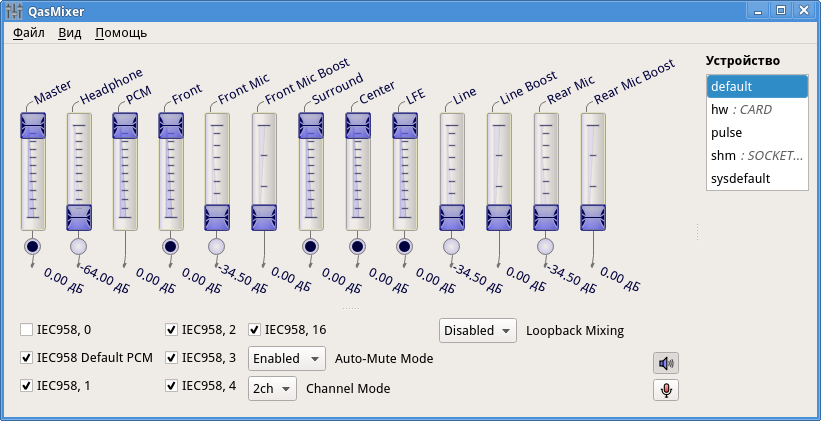
Task: Click the Surround volume slider handle
Action: pos(311,126)
